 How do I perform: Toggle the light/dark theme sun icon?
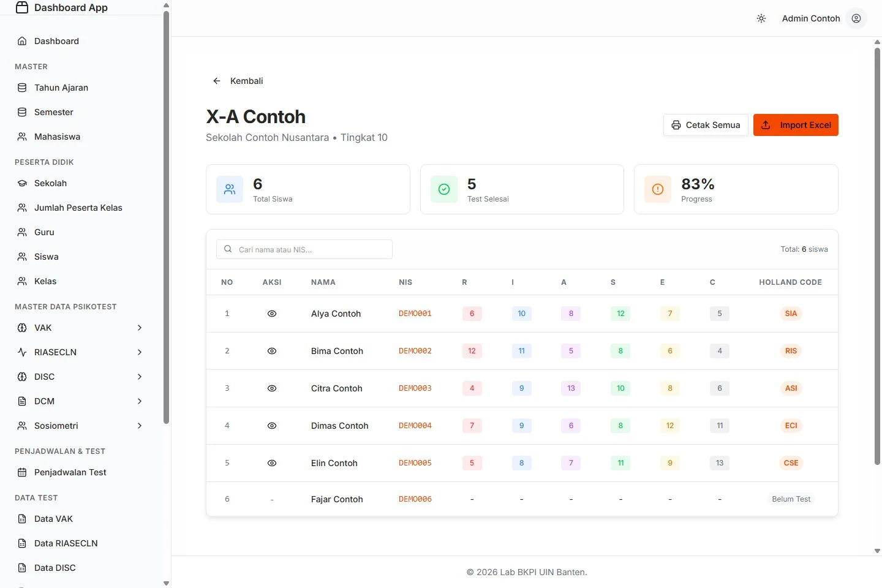tap(761, 18)
